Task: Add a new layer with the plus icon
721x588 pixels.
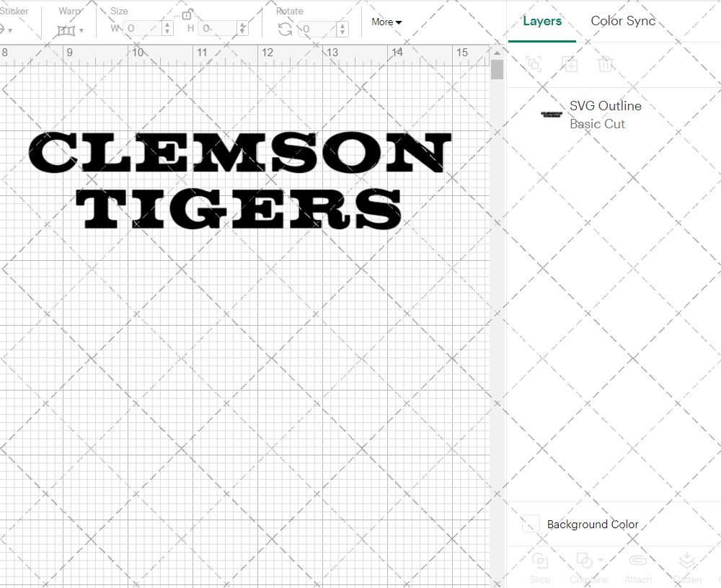Action: coord(570,64)
